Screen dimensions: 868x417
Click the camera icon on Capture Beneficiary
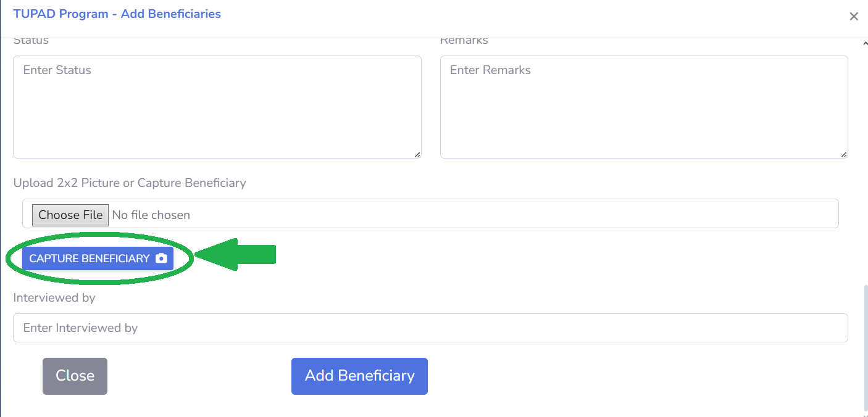[x=161, y=258]
